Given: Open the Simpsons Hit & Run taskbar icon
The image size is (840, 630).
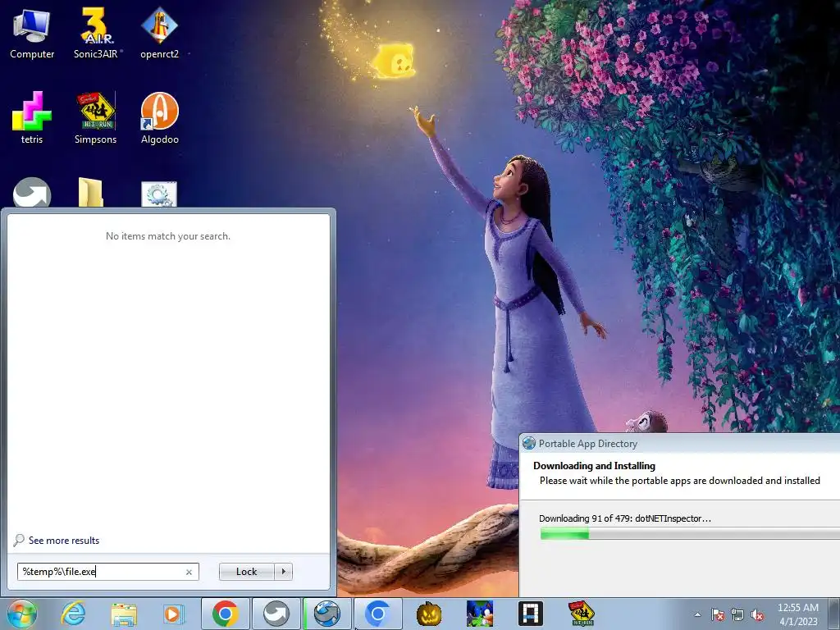Looking at the screenshot, I should tap(582, 614).
